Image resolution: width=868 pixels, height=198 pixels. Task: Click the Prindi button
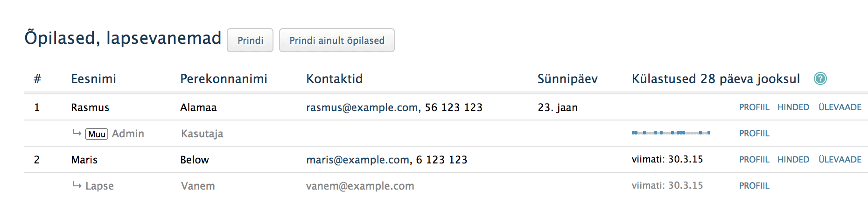click(250, 41)
